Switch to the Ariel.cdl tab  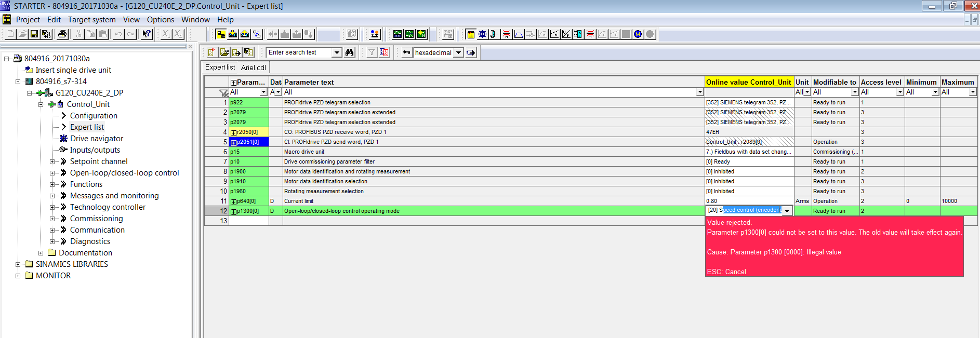click(254, 67)
